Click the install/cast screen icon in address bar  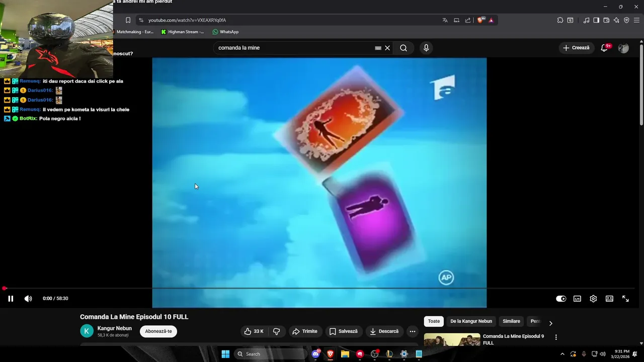click(456, 20)
